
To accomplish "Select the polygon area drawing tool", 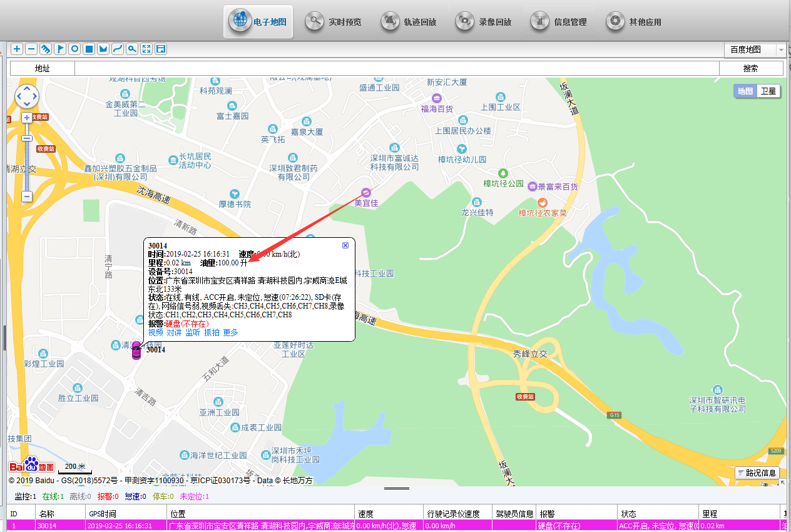I will click(x=103, y=49).
